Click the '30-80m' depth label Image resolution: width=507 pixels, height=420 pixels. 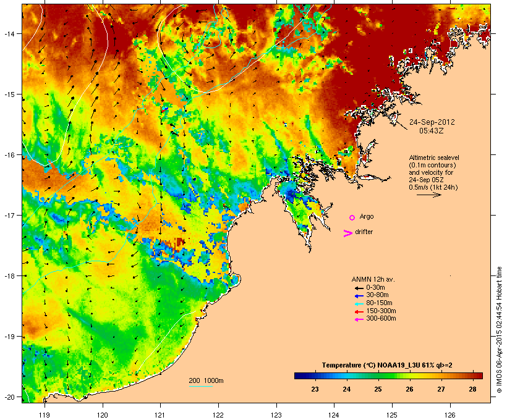click(377, 295)
